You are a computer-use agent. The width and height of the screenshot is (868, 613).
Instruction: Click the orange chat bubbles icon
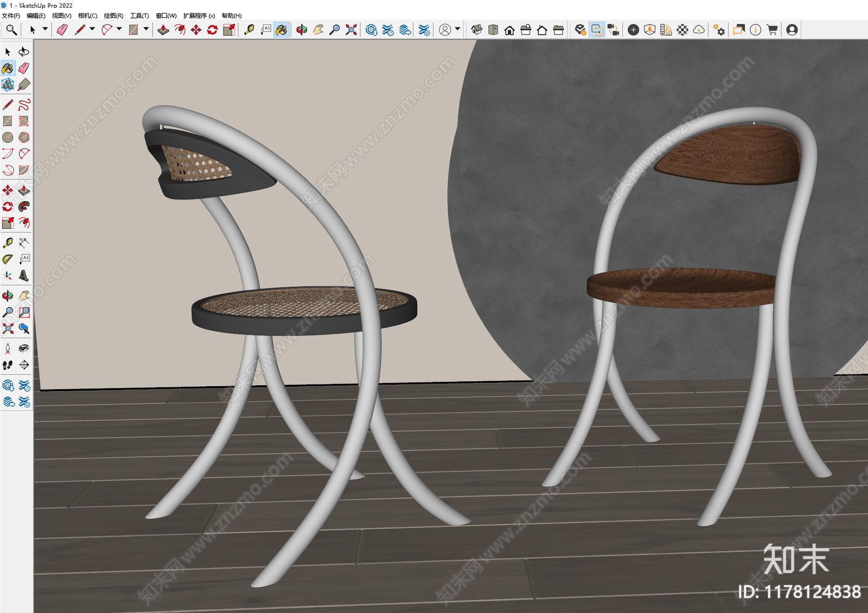pyautogui.click(x=739, y=30)
